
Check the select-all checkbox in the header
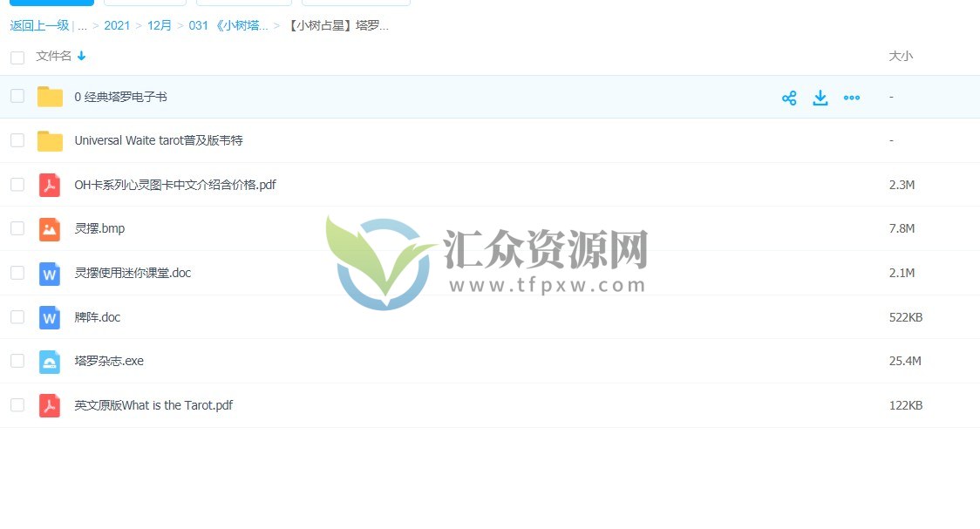[17, 57]
